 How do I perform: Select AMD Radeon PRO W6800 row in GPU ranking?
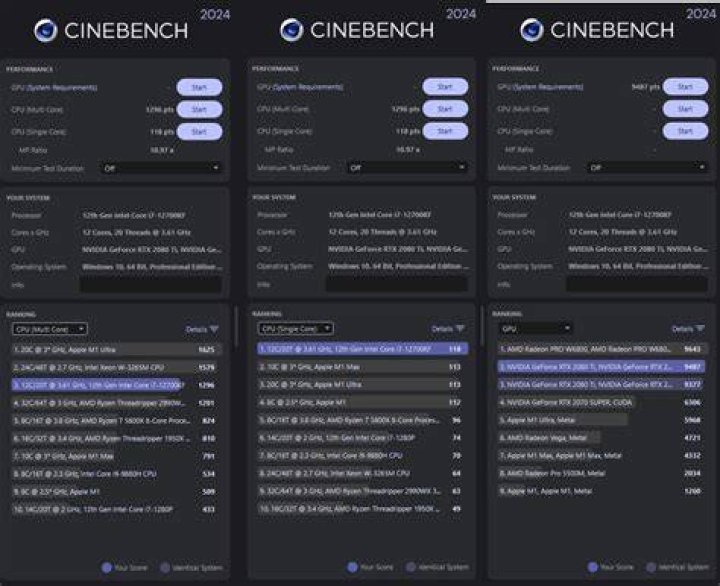pyautogui.click(x=602, y=349)
